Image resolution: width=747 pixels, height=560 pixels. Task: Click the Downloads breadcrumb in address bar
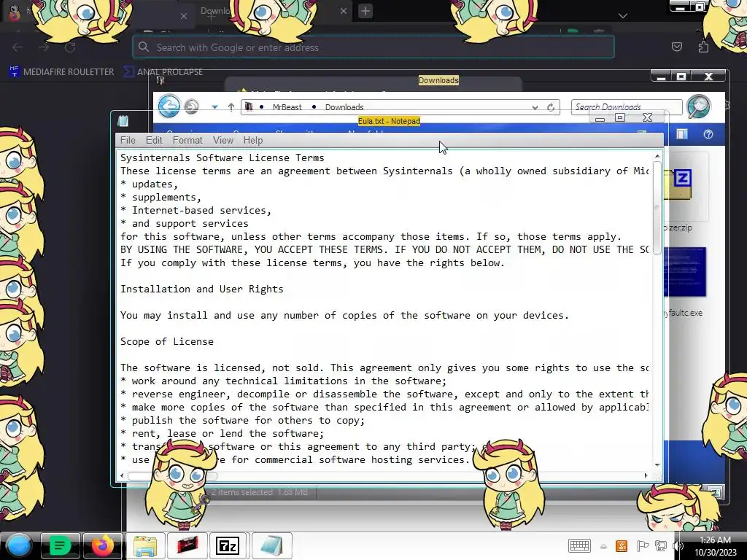click(x=344, y=107)
